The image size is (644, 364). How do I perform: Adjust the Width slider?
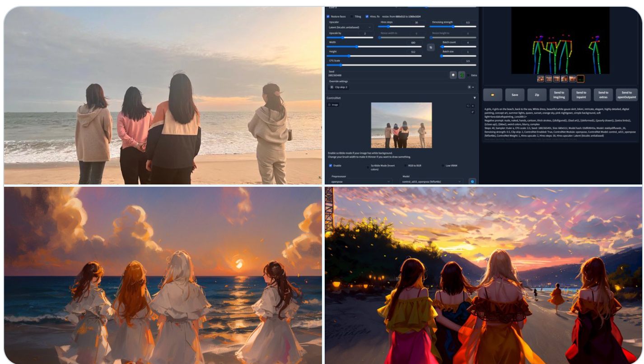374,46
